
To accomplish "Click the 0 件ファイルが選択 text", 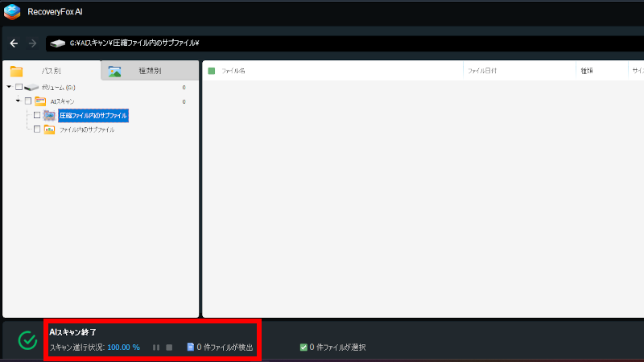I will 337,348.
